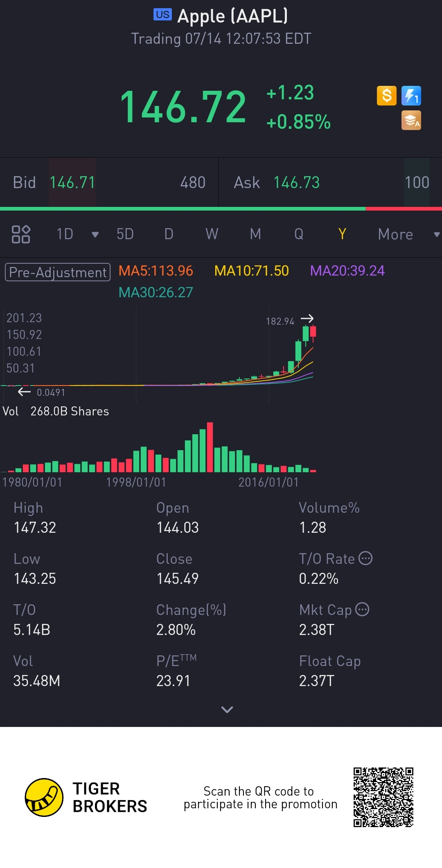442x868 pixels.
Task: Tap the High value 147.32
Action: (35, 528)
